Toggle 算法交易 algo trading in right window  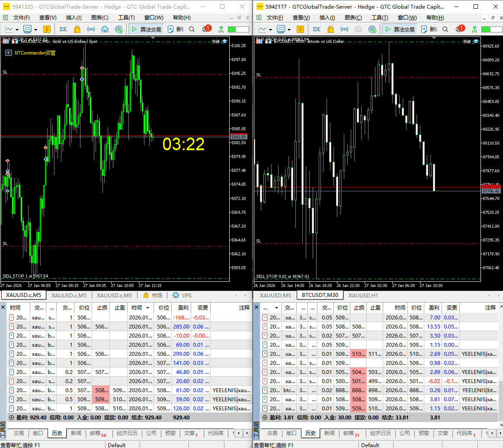point(400,29)
